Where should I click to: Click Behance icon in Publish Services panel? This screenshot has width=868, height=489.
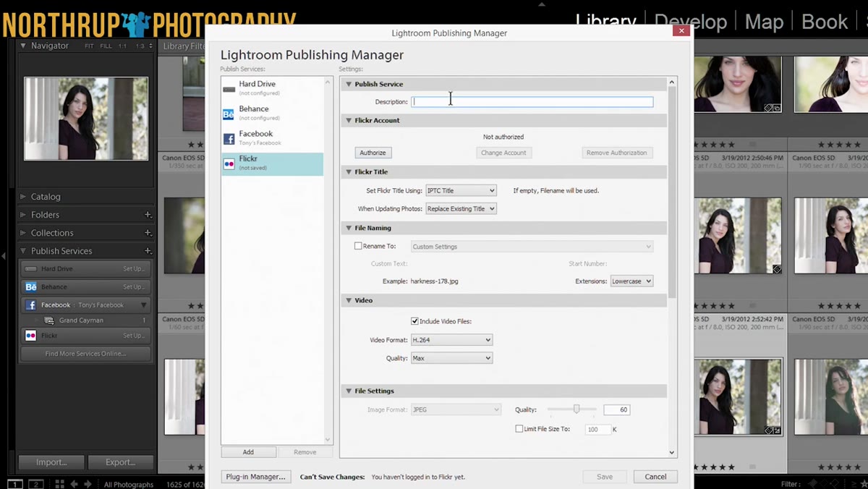[x=30, y=287]
